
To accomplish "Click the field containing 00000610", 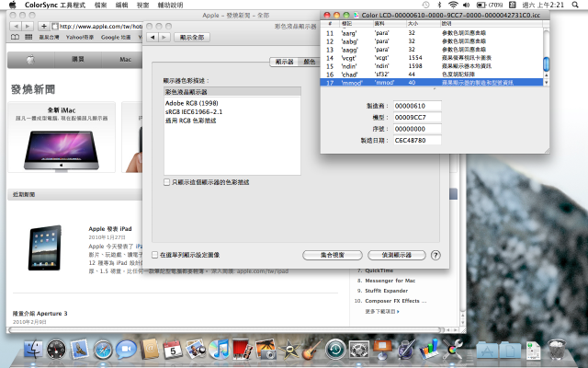I will pyautogui.click(x=417, y=106).
